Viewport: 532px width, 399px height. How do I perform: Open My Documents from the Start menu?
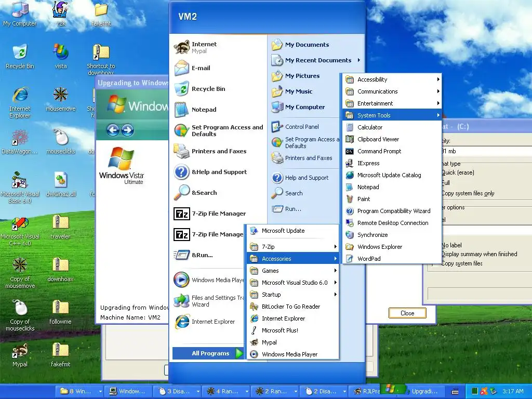(307, 45)
